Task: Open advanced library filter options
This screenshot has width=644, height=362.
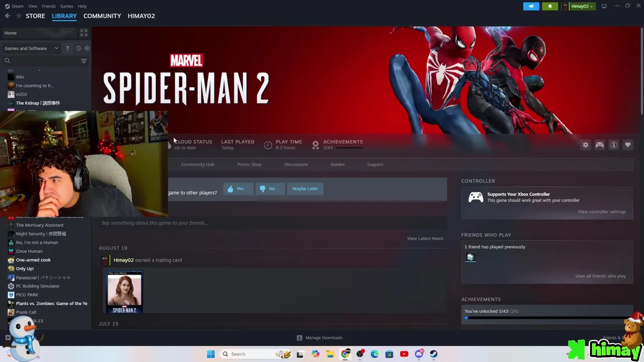Action: pos(84,61)
